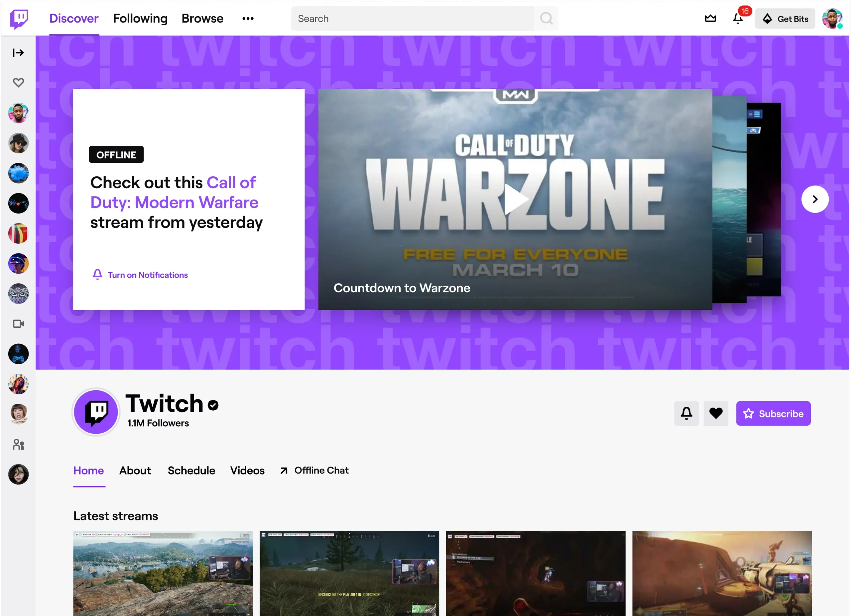Switch to the Videos tab
The width and height of the screenshot is (851, 616).
coord(247,471)
